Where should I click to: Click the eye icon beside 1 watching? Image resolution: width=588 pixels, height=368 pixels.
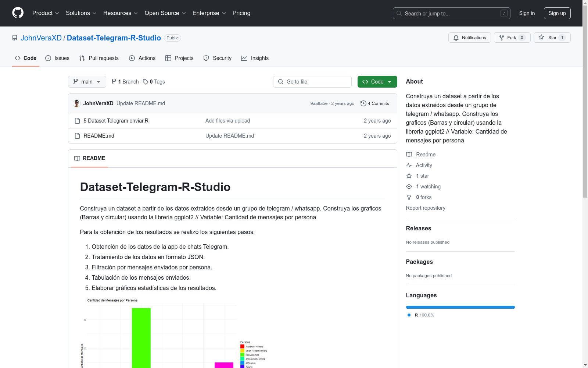click(409, 187)
